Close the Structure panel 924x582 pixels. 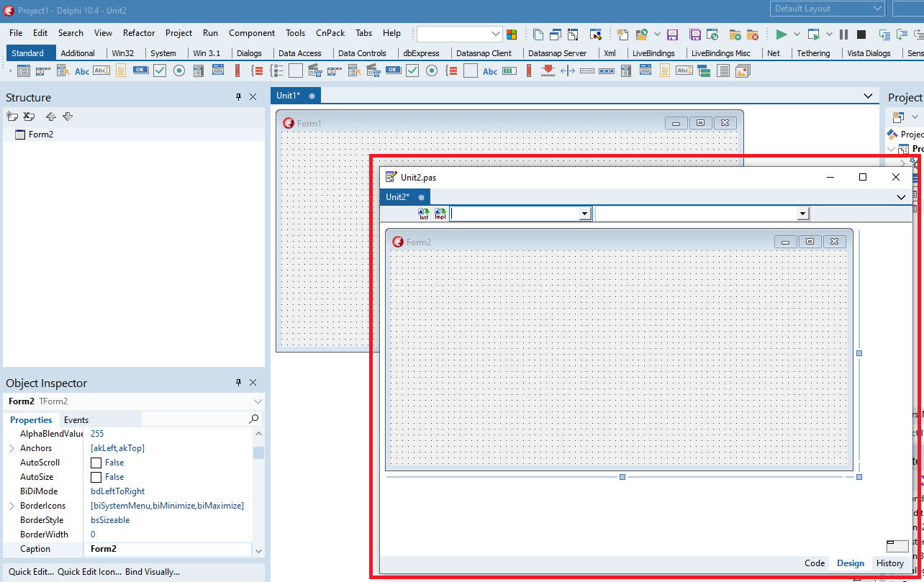point(253,97)
